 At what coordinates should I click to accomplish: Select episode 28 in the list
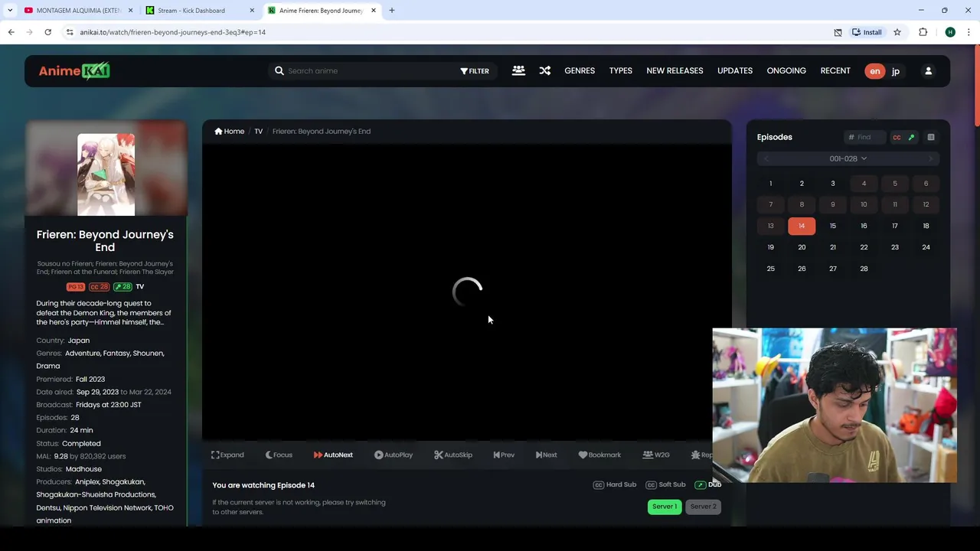point(864,269)
